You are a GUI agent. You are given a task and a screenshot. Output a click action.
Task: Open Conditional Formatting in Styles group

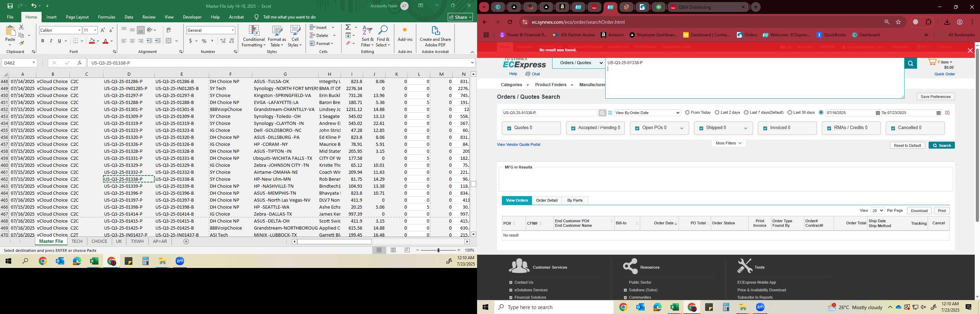pos(254,37)
